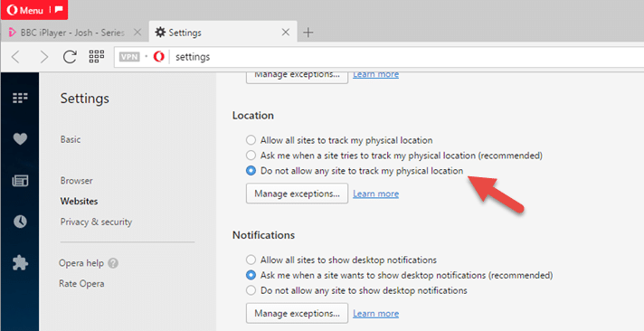
Task: Open Privacy & security settings section
Action: pyautogui.click(x=96, y=222)
